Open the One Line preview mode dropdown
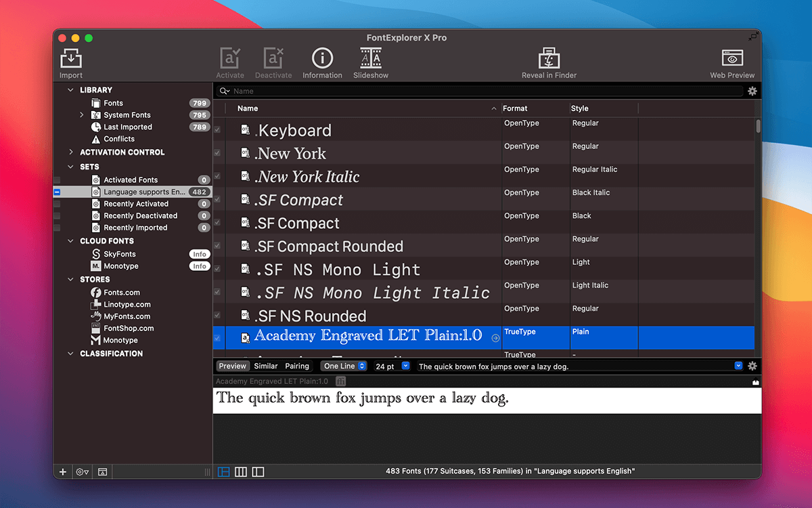 [344, 366]
